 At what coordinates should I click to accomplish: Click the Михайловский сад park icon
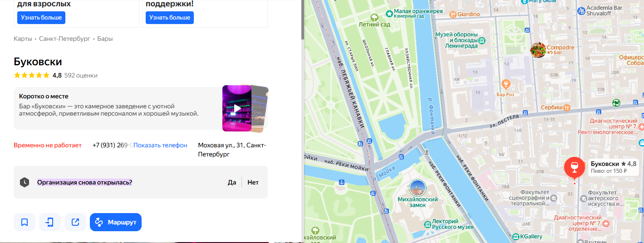coord(315,230)
